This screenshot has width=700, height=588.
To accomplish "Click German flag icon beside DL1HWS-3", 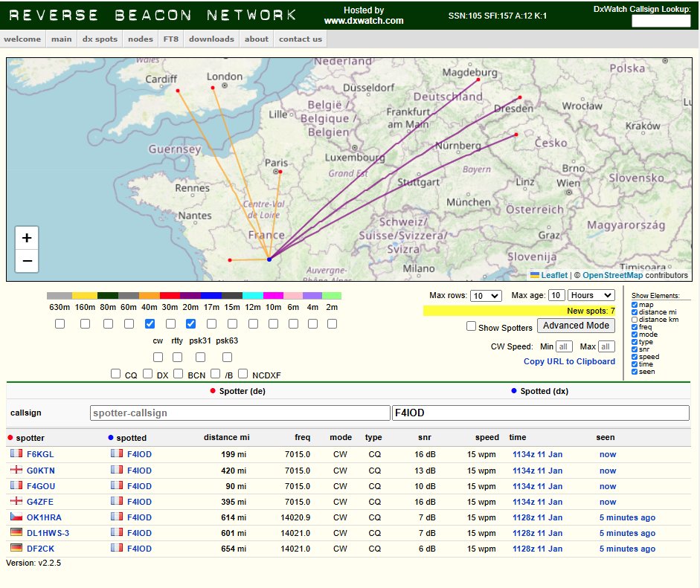I will pos(16,532).
